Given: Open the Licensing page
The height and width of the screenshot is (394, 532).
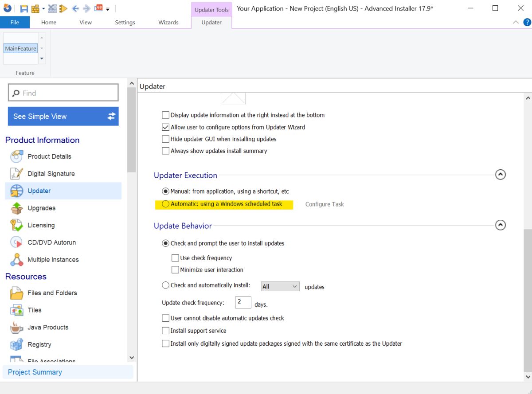Looking at the screenshot, I should [41, 225].
